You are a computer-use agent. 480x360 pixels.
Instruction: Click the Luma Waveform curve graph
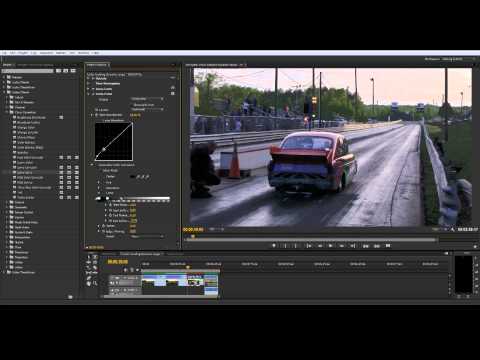point(114,142)
